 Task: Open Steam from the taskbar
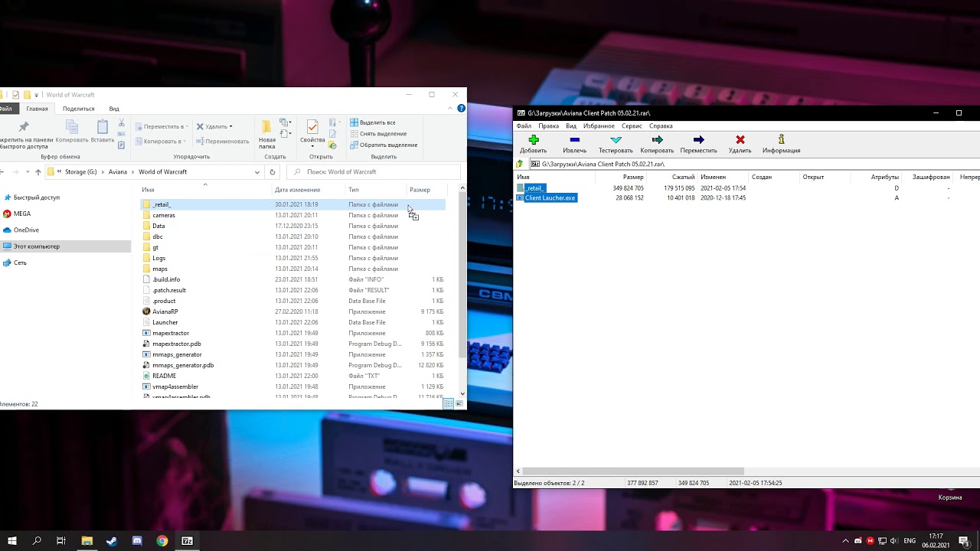tap(112, 541)
